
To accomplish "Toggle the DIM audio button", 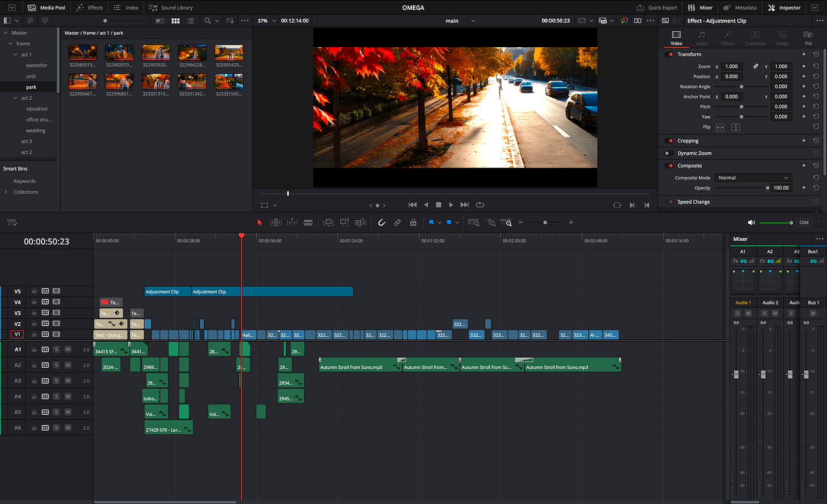I will click(x=804, y=222).
